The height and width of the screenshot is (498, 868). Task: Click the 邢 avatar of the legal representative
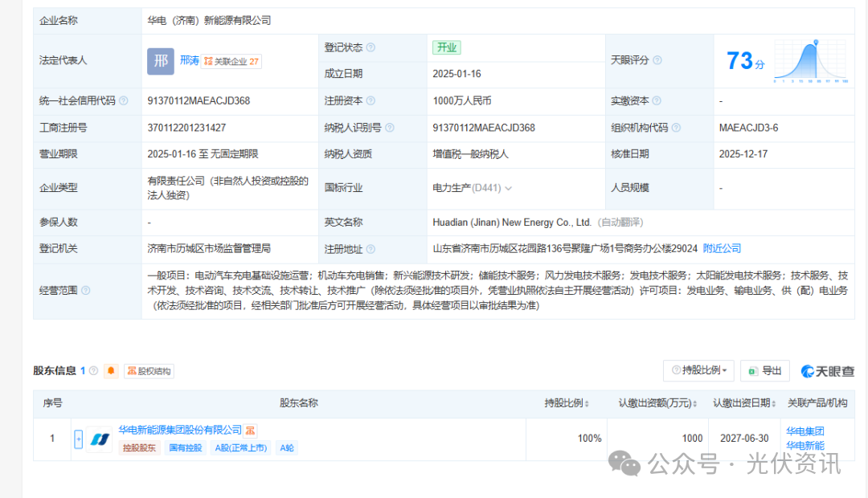[x=160, y=60]
